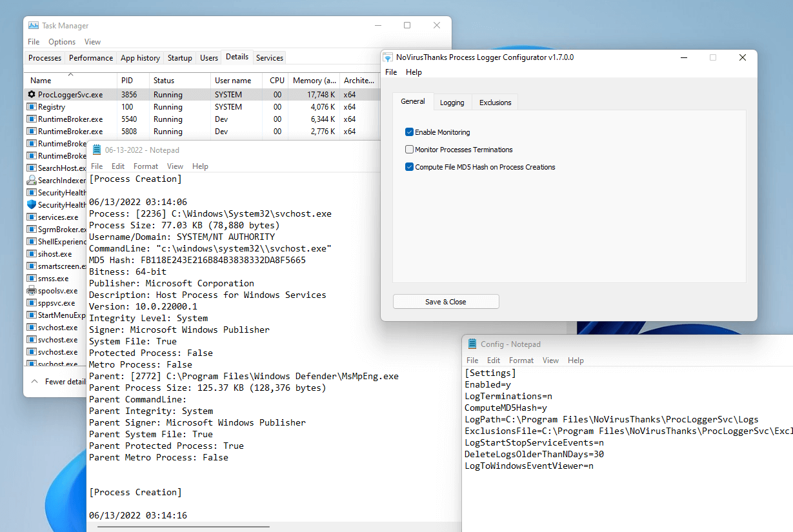The height and width of the screenshot is (532, 793).
Task: Click the Registry process icon in Task Manager
Action: click(x=32, y=107)
